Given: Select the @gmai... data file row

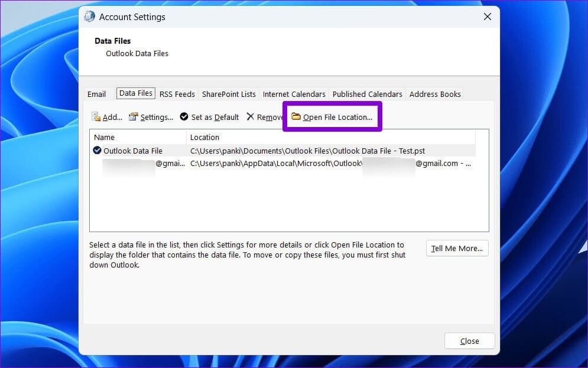Looking at the screenshot, I should 282,164.
